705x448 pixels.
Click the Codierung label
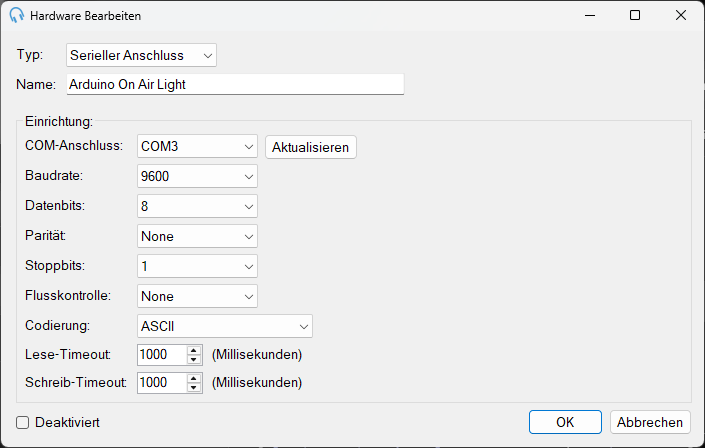[x=57, y=325]
